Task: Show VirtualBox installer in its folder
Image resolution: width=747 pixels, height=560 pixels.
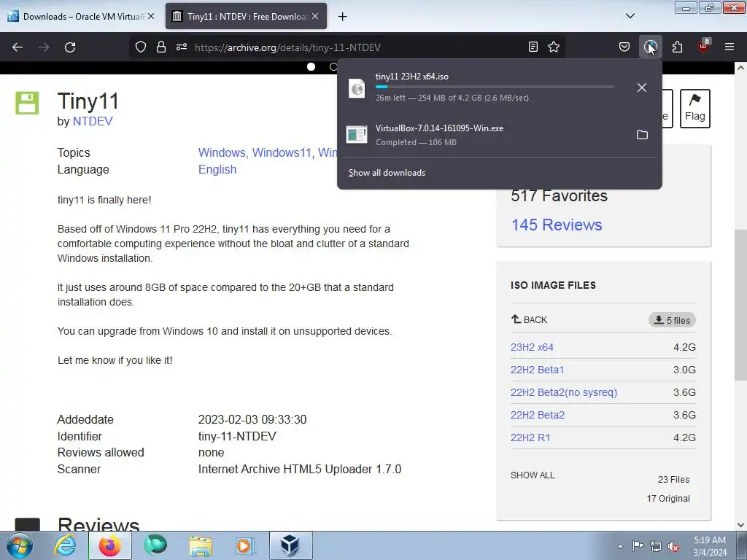Action: (x=642, y=135)
